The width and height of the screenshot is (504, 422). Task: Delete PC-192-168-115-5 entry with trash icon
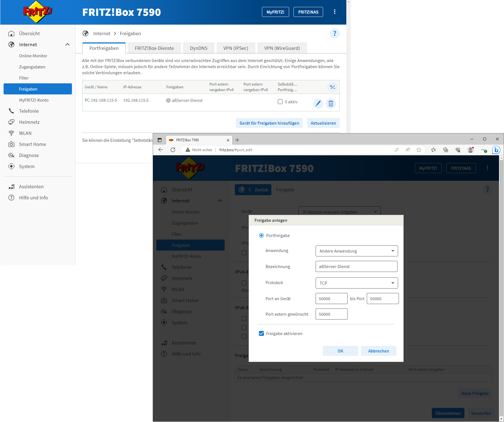click(331, 104)
